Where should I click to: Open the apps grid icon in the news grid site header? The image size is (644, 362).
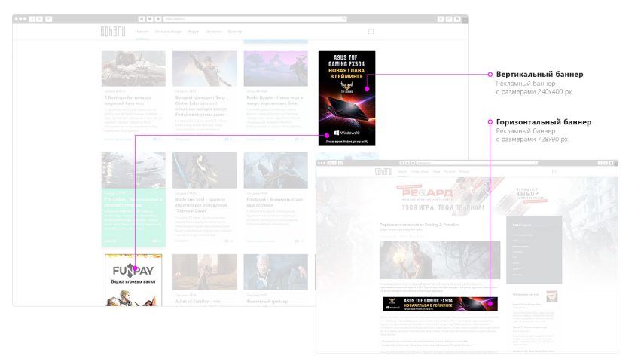(x=371, y=31)
